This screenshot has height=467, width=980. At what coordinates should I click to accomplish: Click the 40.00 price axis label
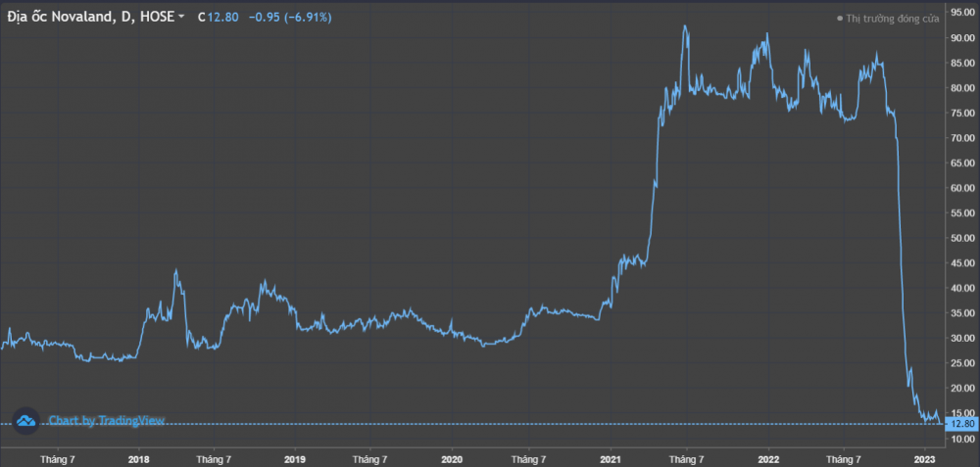962,288
